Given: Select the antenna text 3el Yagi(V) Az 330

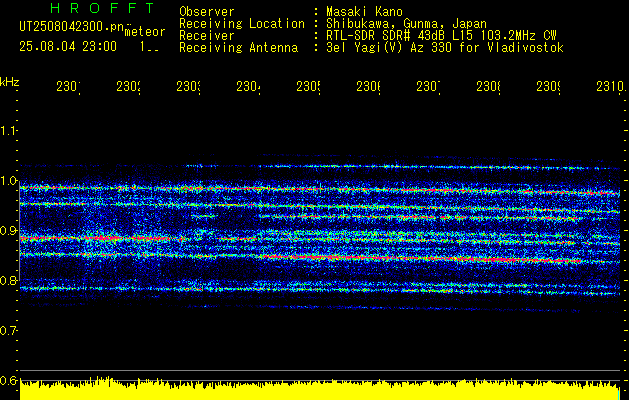Looking at the screenshot, I should pos(390,48).
